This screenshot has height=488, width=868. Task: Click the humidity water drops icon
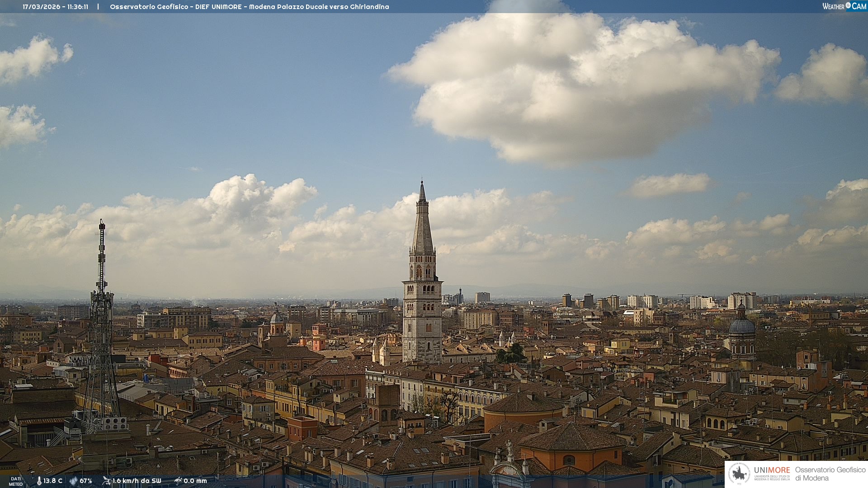(x=73, y=481)
